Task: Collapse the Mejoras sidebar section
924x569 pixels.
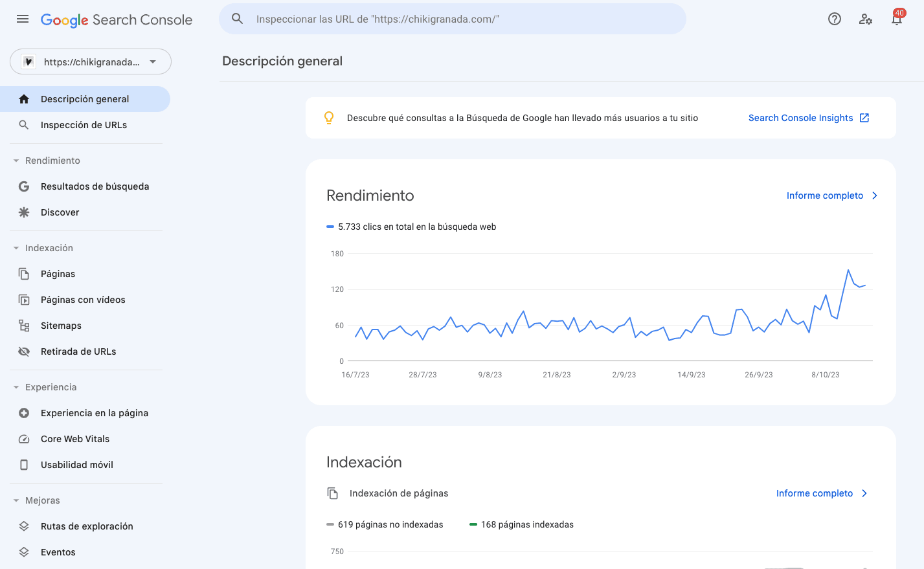Action: [x=16, y=500]
